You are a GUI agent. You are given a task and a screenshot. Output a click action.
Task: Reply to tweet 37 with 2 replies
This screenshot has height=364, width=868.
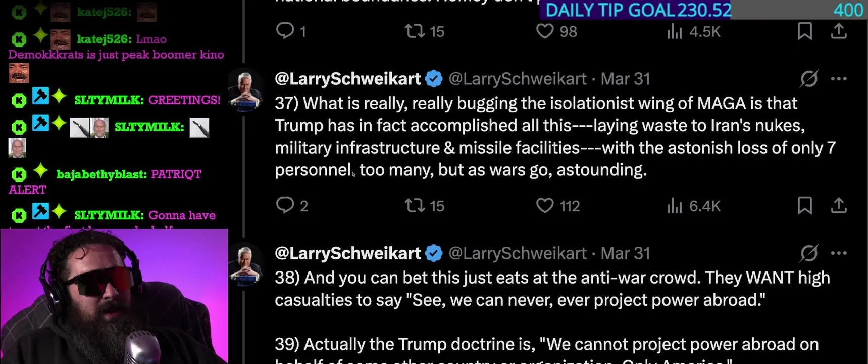285,205
